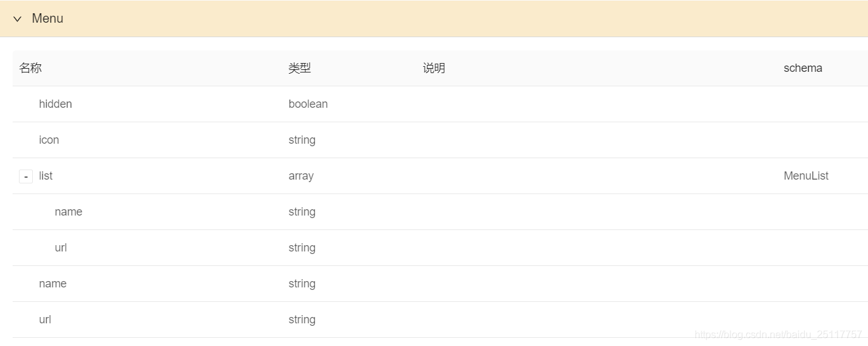Select the icon property row
This screenshot has width=868, height=346.
coord(49,140)
